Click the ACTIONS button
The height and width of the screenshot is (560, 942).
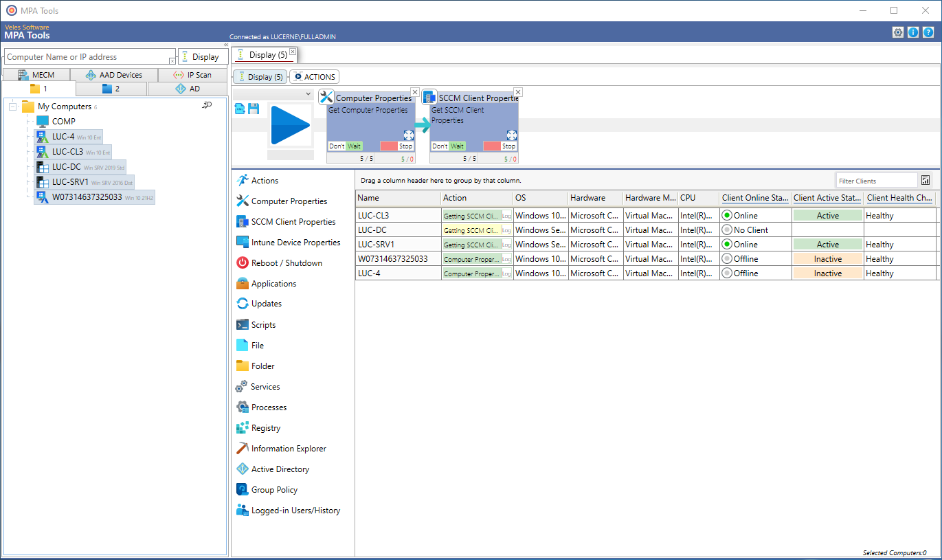314,76
